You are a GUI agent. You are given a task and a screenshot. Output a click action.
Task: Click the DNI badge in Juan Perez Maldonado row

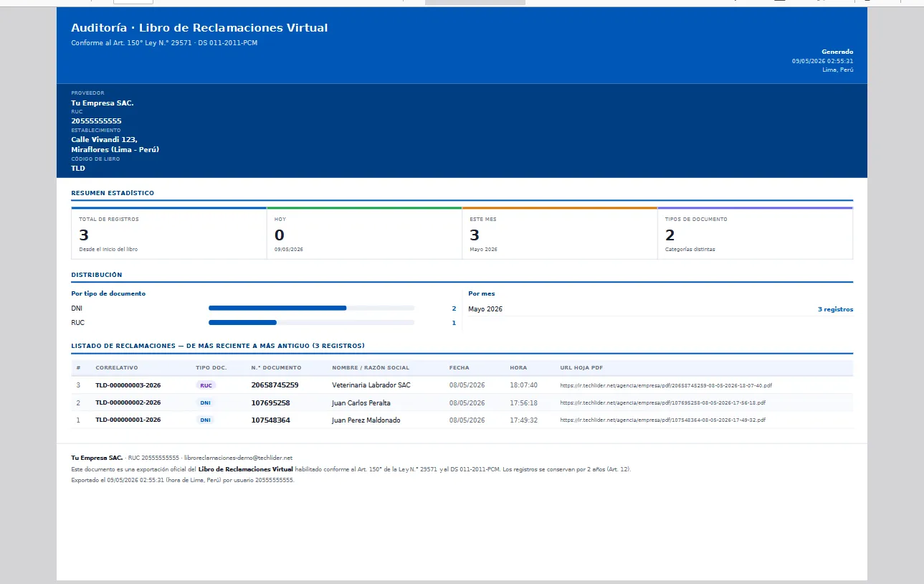pyautogui.click(x=205, y=420)
